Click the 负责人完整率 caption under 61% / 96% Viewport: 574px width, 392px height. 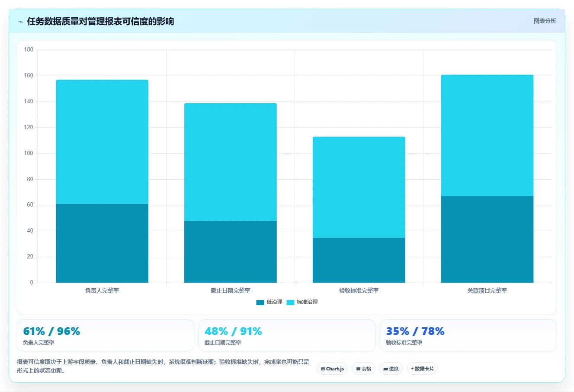tap(38, 343)
